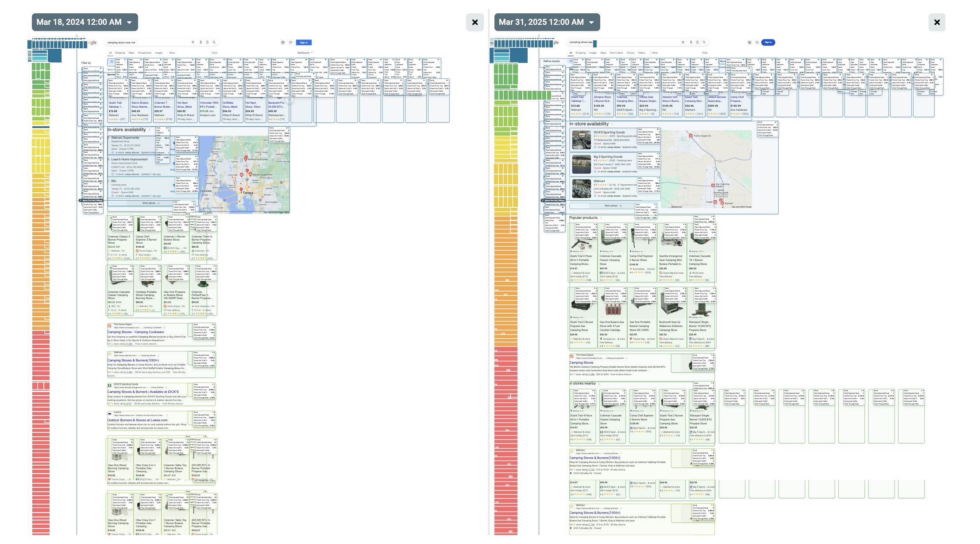980x544 pixels.
Task: Click the microphone voice search icon in the 2025 snapshot
Action: coord(691,43)
